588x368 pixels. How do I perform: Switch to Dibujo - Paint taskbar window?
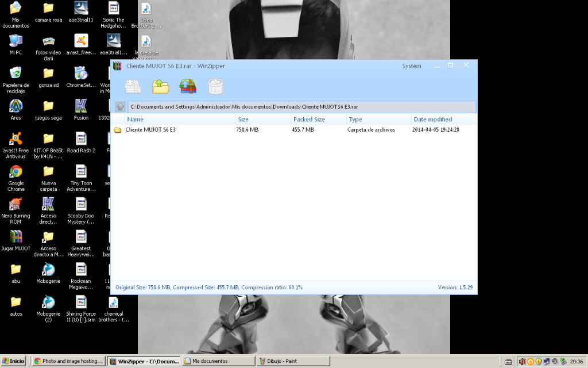[282, 361]
